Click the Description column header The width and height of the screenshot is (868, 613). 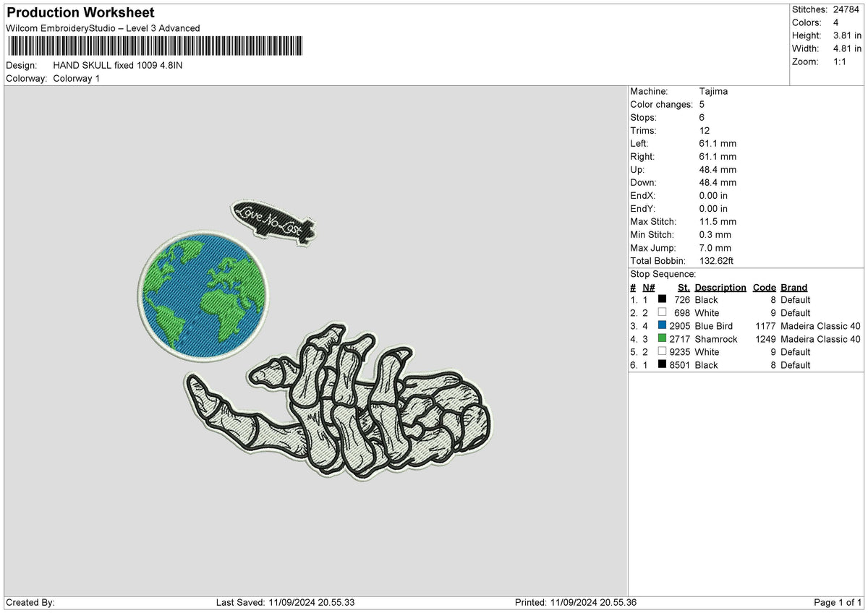[x=720, y=287]
